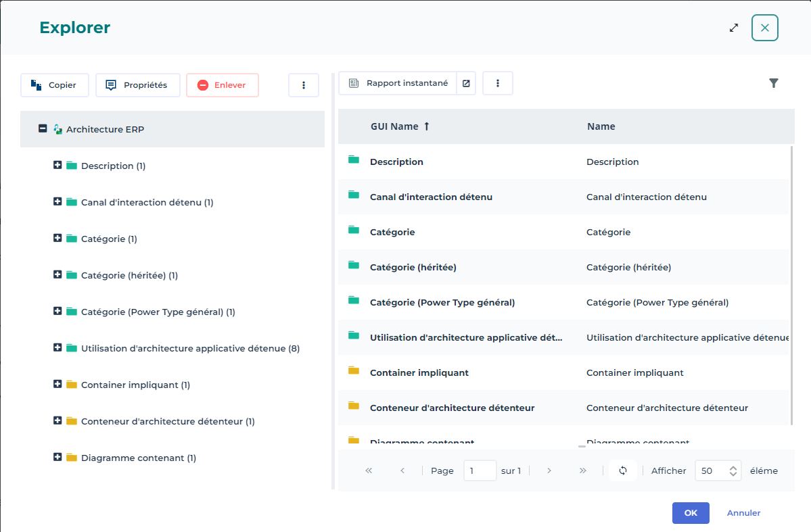
Task: Click the items-per-page stepper arrows
Action: click(x=733, y=470)
